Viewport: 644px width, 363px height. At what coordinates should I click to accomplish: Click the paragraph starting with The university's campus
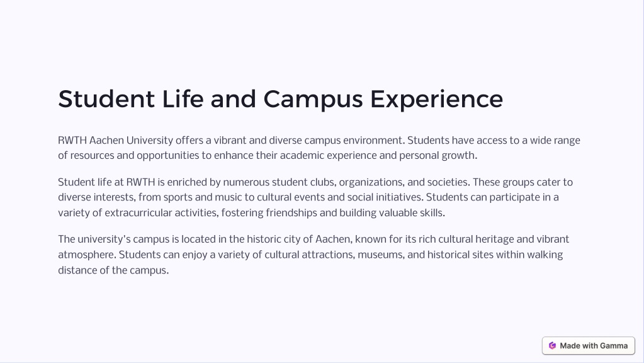click(314, 255)
